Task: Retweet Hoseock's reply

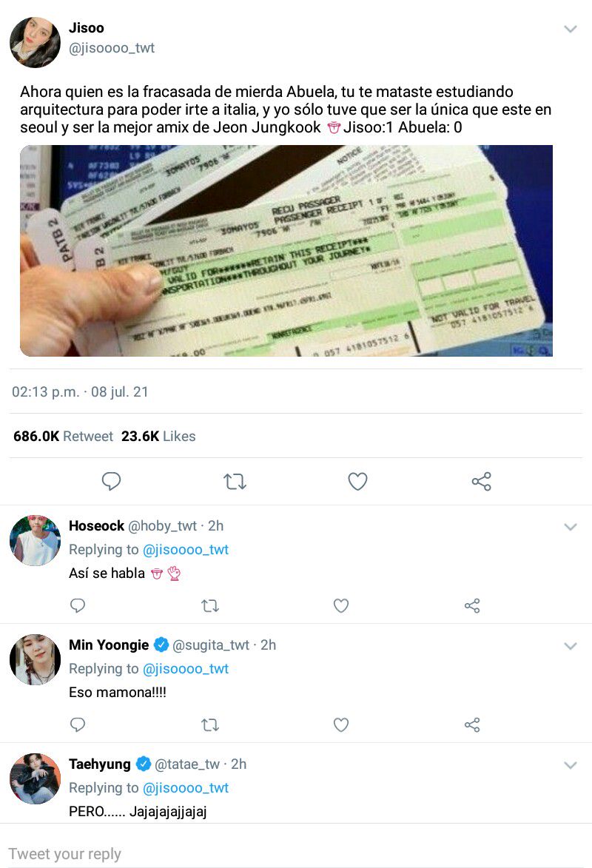Action: pyautogui.click(x=210, y=606)
